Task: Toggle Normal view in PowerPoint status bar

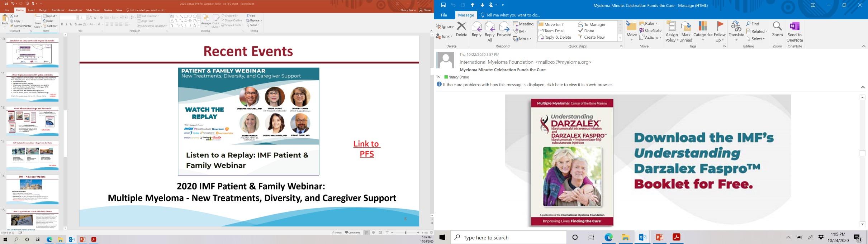Action: 367,233
